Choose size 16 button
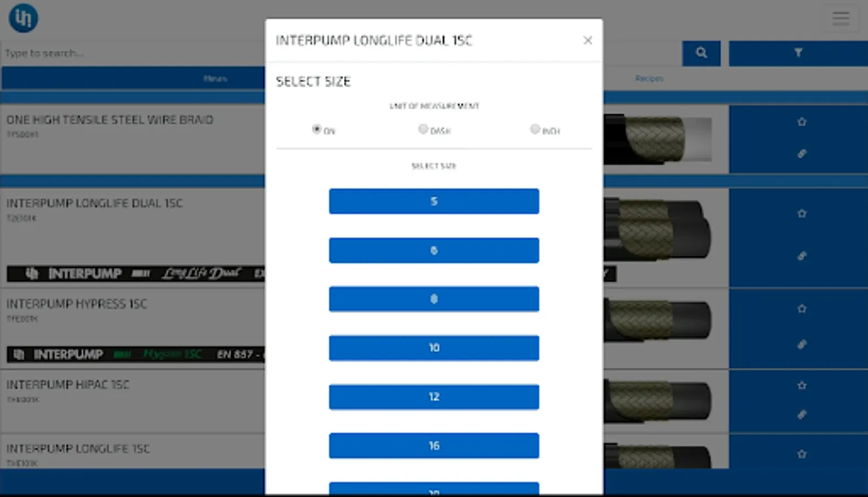 [434, 446]
